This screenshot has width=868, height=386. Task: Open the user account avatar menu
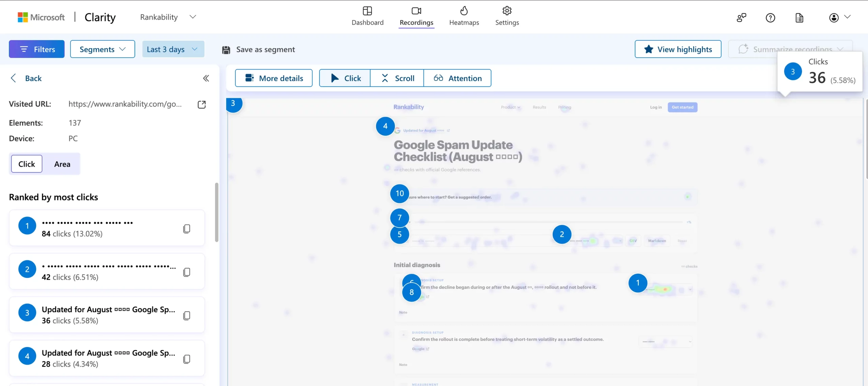pos(834,18)
